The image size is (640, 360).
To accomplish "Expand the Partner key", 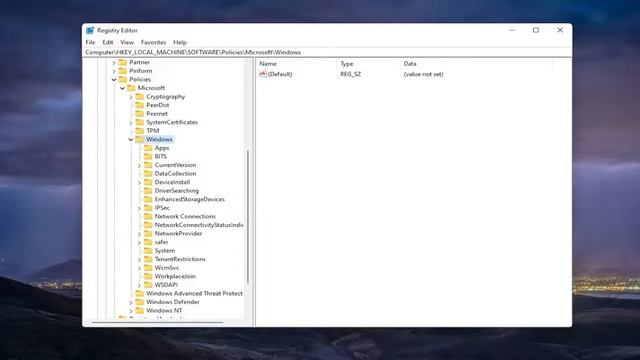I will click(114, 62).
